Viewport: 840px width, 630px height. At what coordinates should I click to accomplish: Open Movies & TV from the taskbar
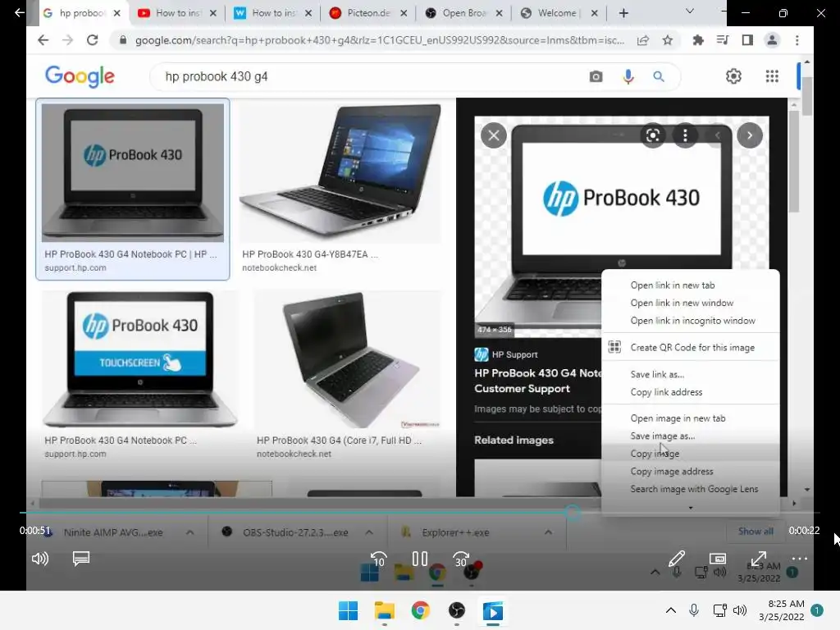coord(493,610)
